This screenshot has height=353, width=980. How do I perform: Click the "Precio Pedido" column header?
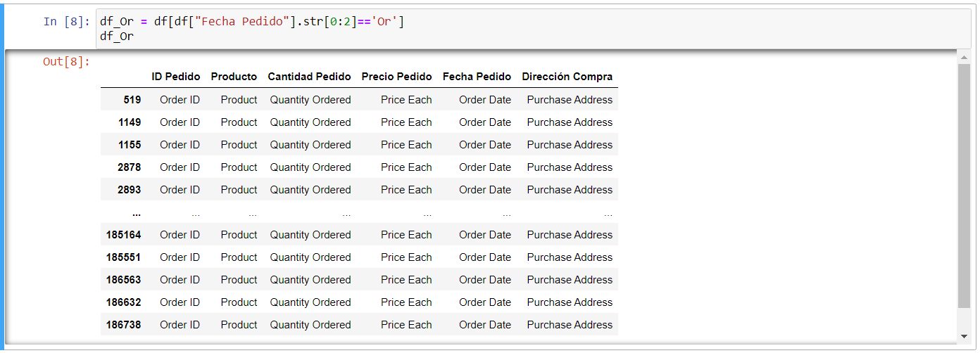[396, 77]
